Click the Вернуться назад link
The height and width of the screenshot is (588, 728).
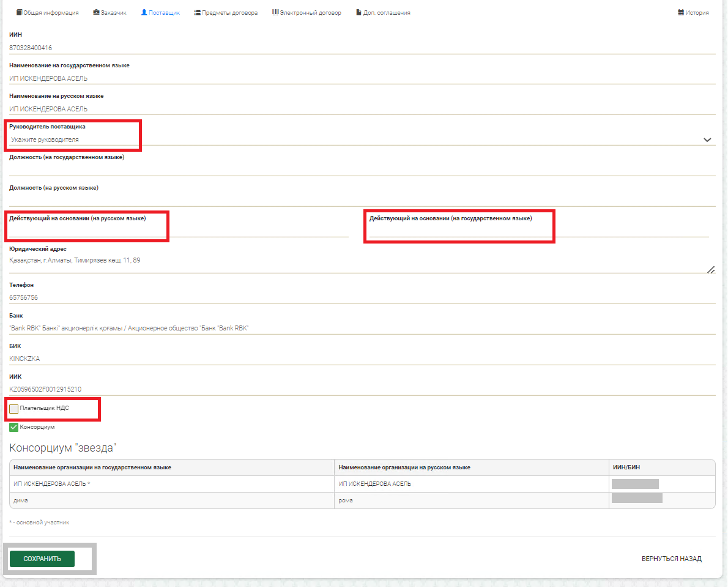671,559
